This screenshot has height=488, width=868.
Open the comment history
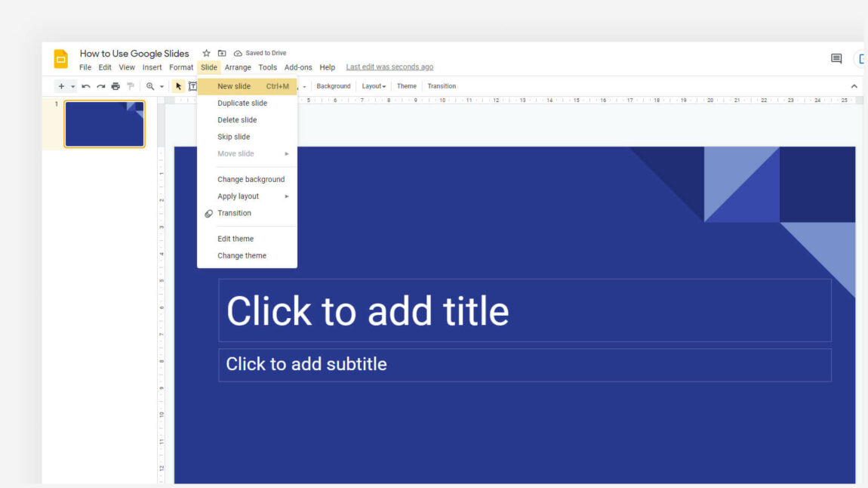click(836, 58)
